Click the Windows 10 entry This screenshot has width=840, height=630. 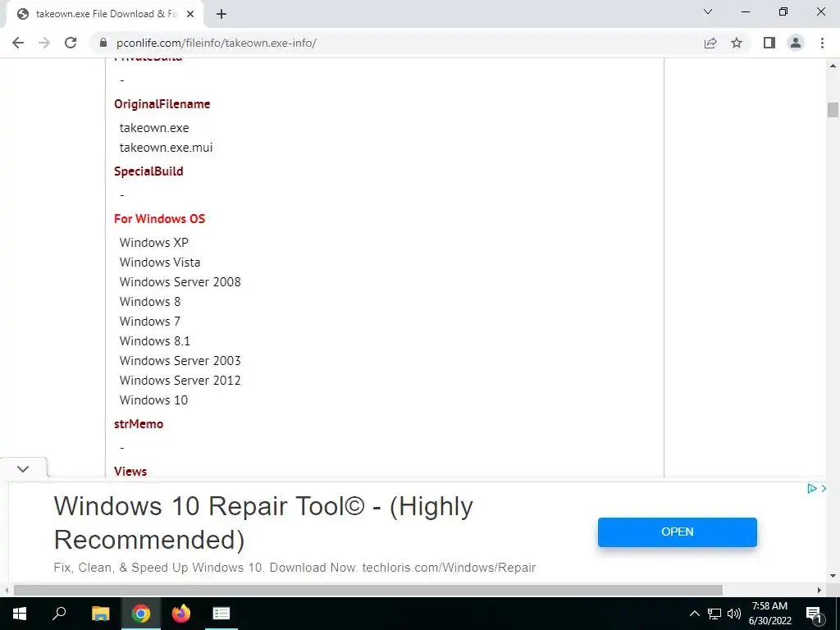pyautogui.click(x=153, y=400)
